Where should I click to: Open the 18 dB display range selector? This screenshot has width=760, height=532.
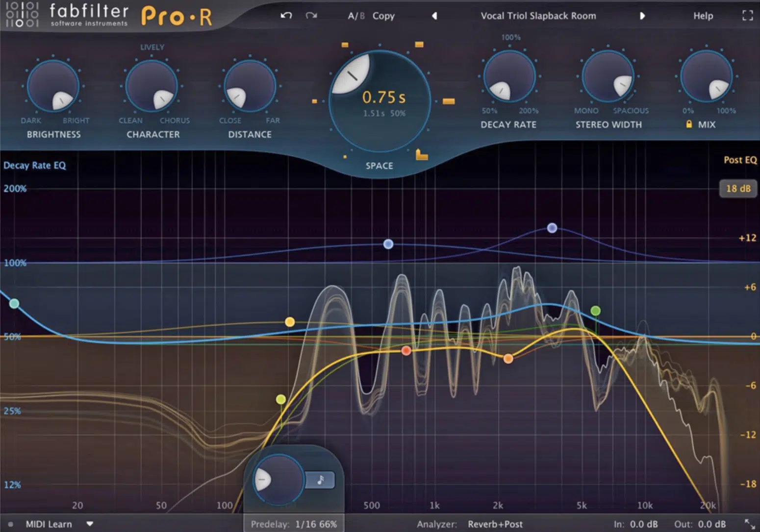(738, 189)
